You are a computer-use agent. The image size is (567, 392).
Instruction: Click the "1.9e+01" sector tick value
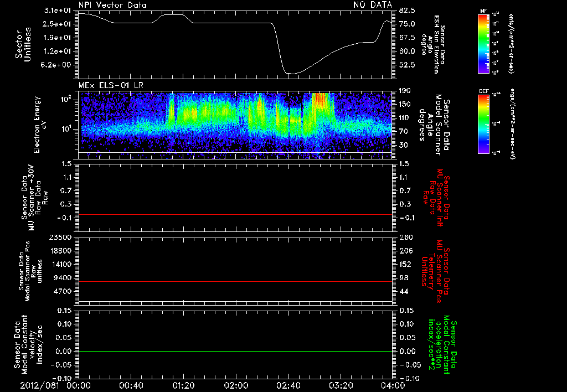click(x=57, y=38)
